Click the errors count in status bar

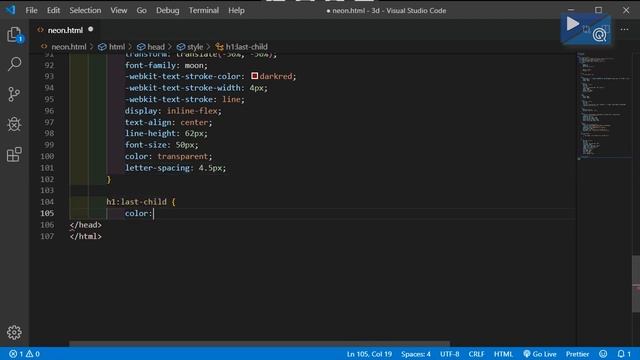(x=16, y=354)
